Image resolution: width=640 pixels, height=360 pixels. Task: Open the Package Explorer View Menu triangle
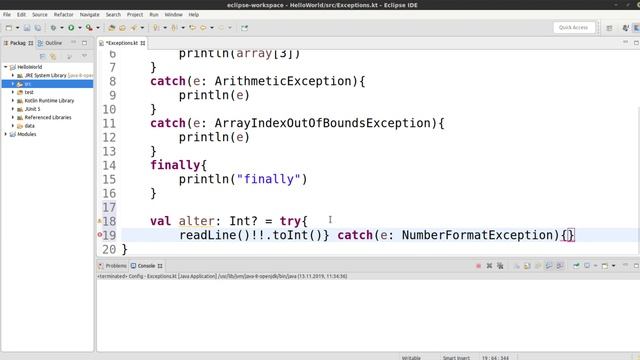pyautogui.click(x=84, y=56)
